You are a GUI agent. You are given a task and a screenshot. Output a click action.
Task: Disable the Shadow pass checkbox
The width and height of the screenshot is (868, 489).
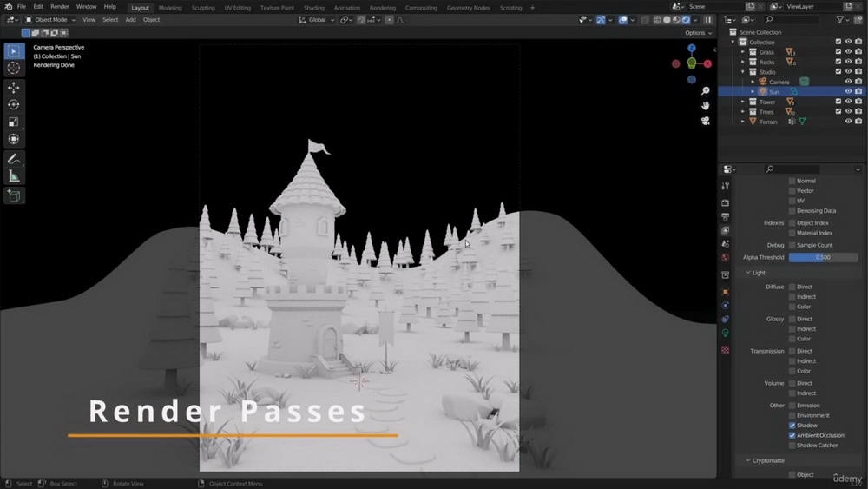[792, 426]
